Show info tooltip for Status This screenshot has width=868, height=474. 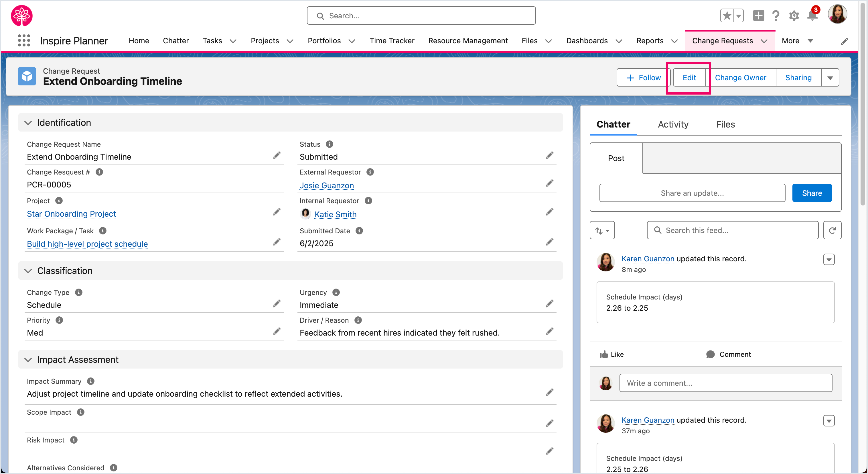coord(330,144)
